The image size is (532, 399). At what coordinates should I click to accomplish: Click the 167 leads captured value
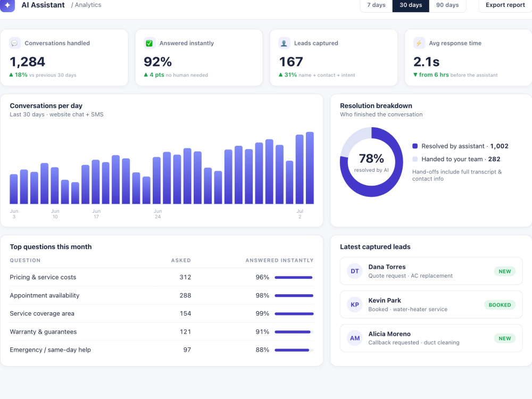[x=291, y=62]
